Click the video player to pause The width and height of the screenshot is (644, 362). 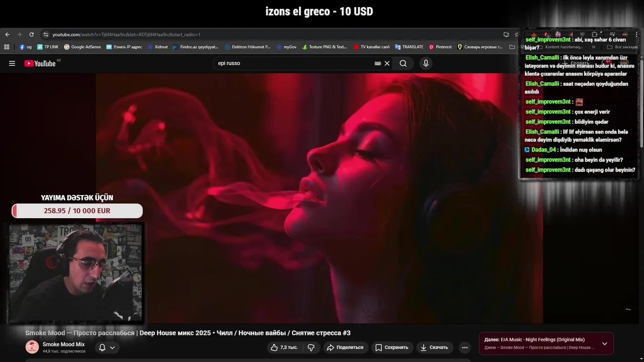click(x=319, y=199)
